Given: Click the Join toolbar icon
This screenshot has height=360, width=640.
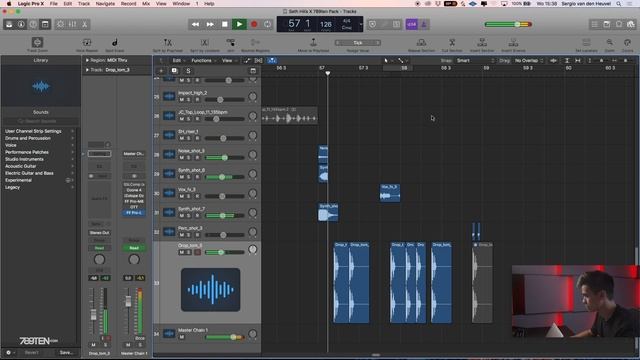Looking at the screenshot, I should (x=231, y=42).
